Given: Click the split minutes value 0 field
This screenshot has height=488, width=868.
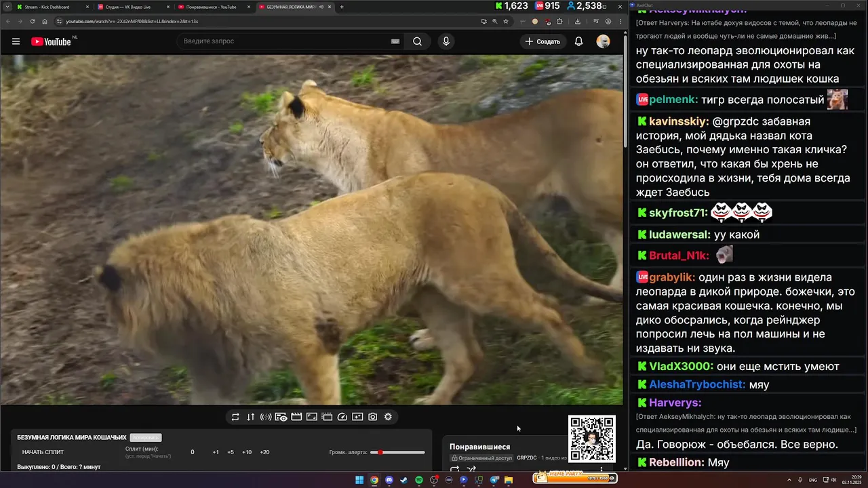Looking at the screenshot, I should (x=192, y=452).
